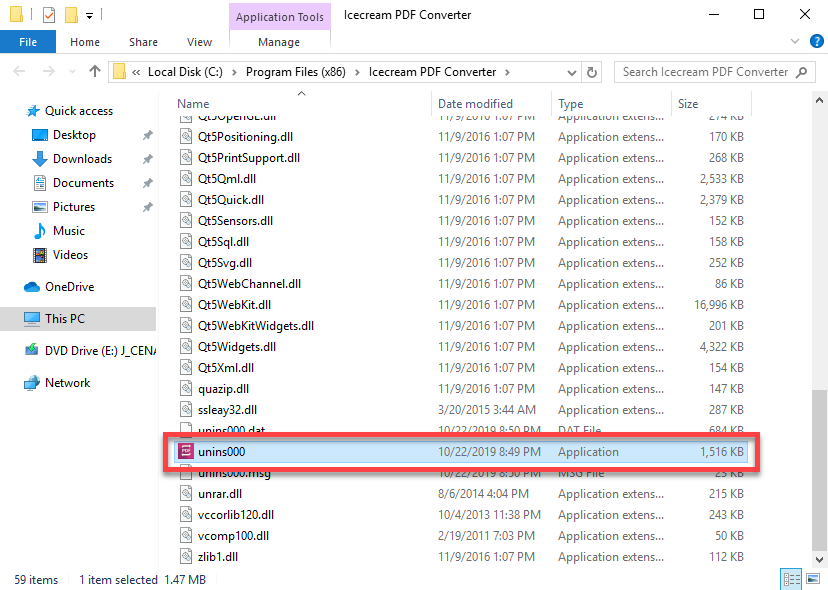The image size is (828, 590).
Task: Click the unrar.dll file icon
Action: [x=186, y=494]
